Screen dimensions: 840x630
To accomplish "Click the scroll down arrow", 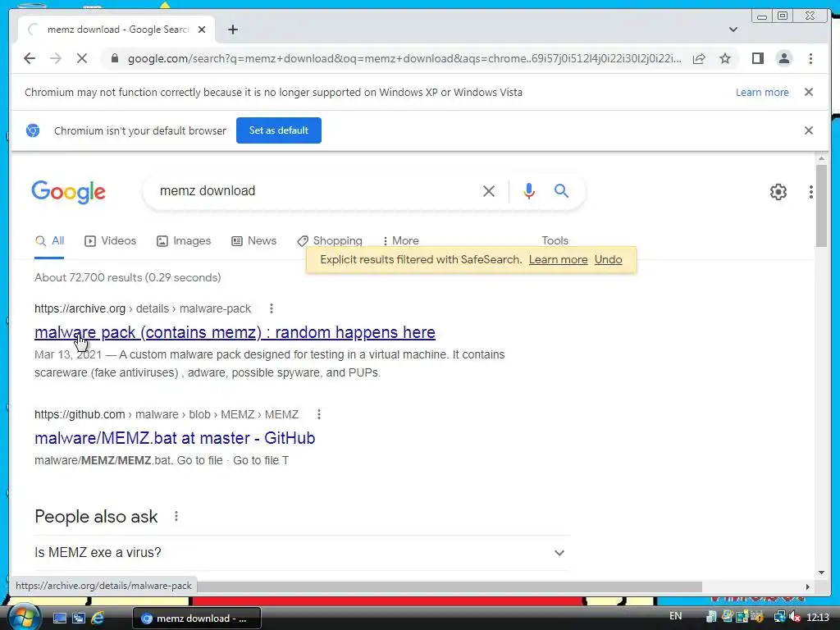I will click(x=821, y=573).
